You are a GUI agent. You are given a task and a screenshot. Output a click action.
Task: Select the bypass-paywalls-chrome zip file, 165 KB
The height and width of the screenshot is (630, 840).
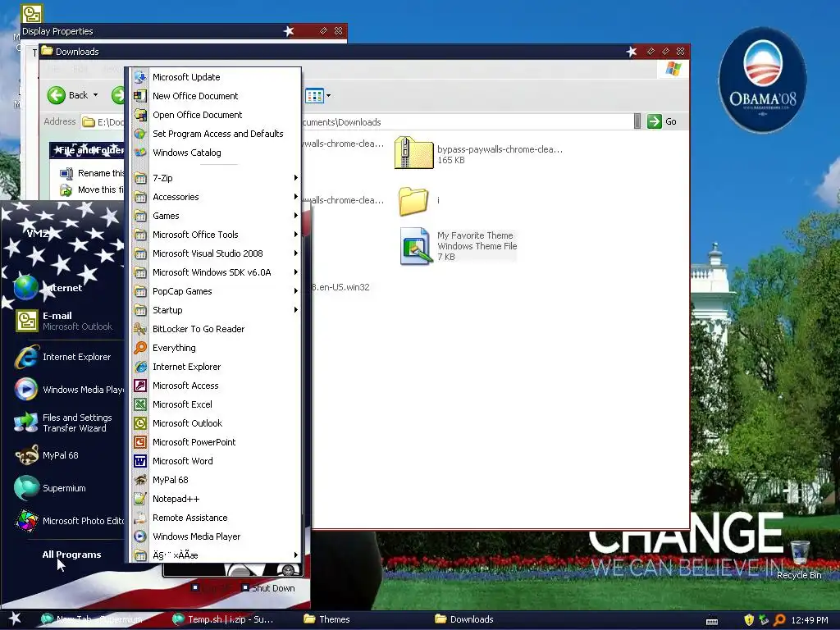click(478, 153)
